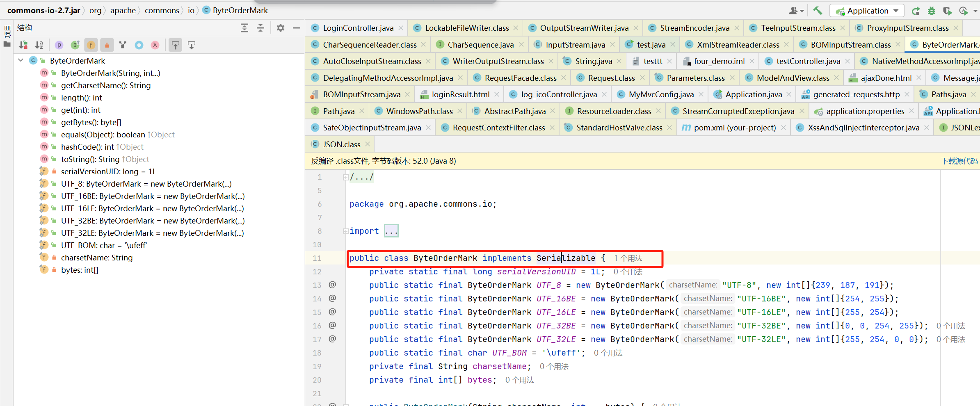The height and width of the screenshot is (406, 980).
Task: Collapse the ByteOrderMark tree node
Action: tap(21, 61)
